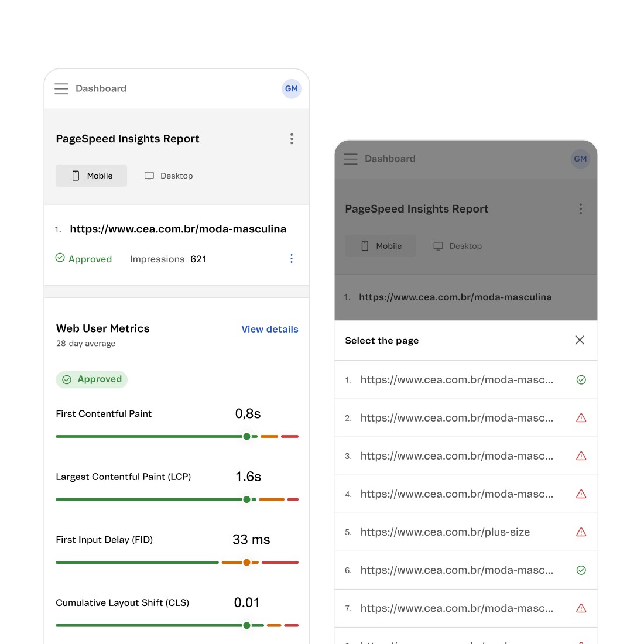Close the Select the page sheet
Viewport: 644px width, 644px height.
[580, 340]
